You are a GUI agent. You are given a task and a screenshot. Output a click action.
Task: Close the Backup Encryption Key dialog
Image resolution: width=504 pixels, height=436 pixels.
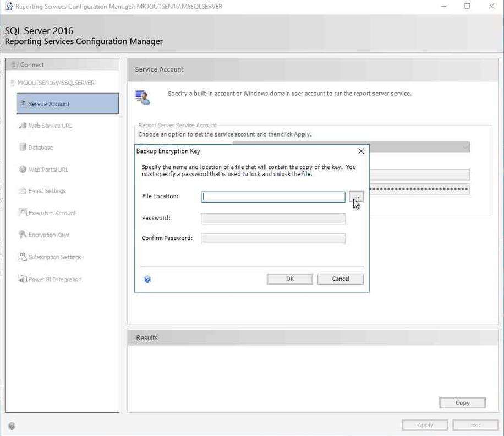[361, 151]
